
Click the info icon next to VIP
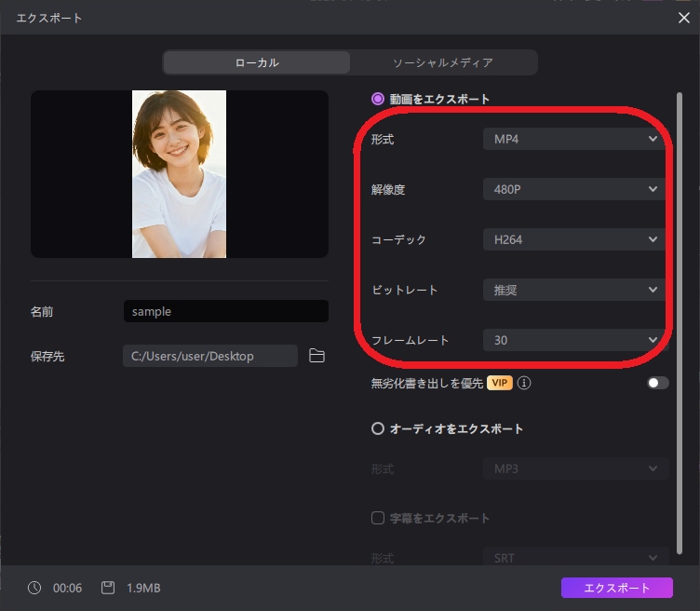pyautogui.click(x=524, y=383)
